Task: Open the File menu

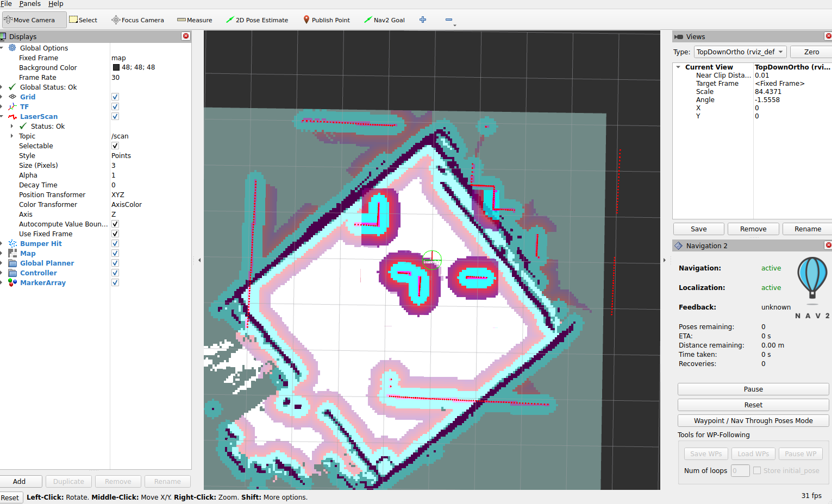Action: tap(7, 4)
